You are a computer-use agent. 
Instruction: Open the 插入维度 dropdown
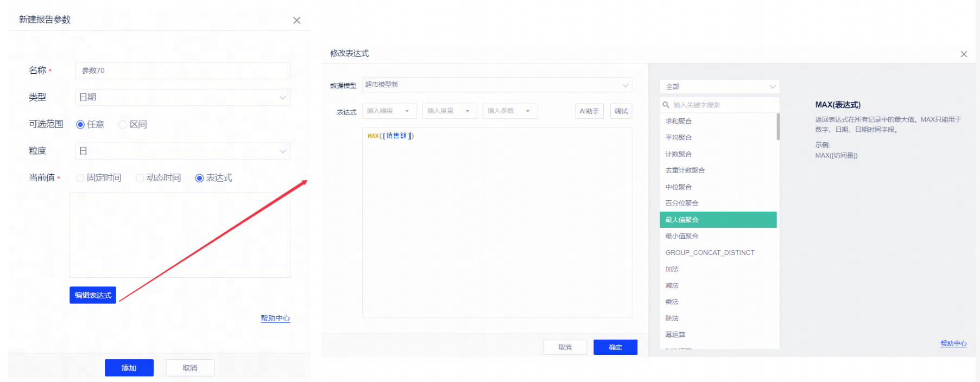coord(389,111)
